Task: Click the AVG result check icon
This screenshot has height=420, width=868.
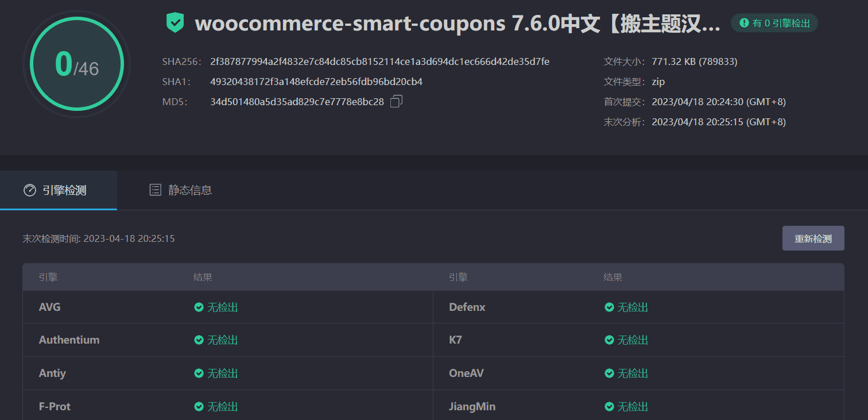Action: 199,307
